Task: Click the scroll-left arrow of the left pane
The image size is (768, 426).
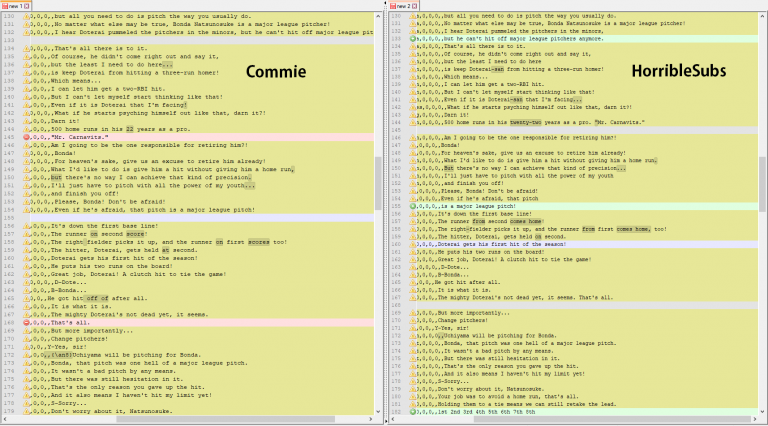Action: pos(4,419)
